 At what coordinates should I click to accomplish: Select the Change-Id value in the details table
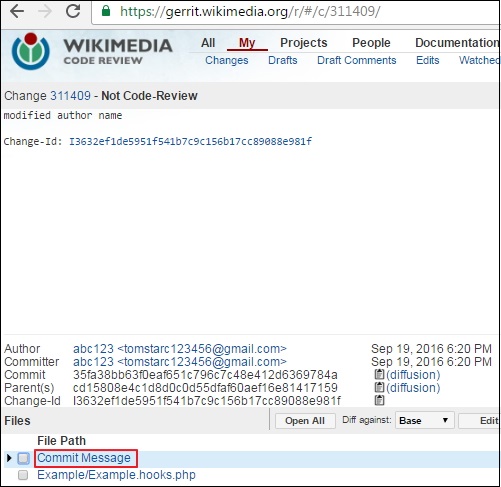coord(207,400)
